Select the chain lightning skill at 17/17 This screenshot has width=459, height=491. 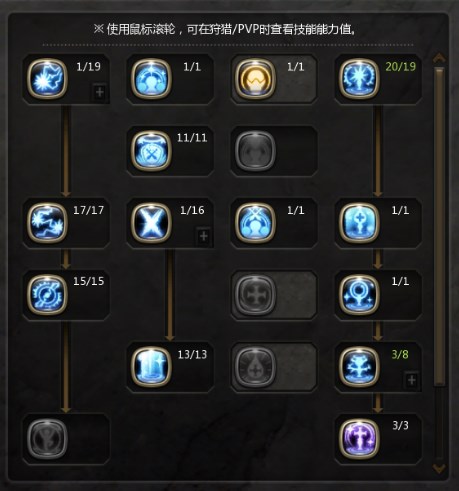pyautogui.click(x=47, y=223)
